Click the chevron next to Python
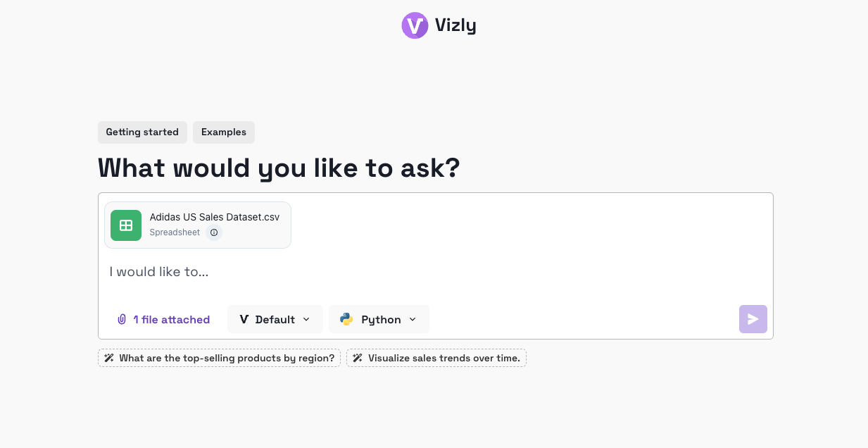This screenshot has height=448, width=868. pyautogui.click(x=413, y=320)
